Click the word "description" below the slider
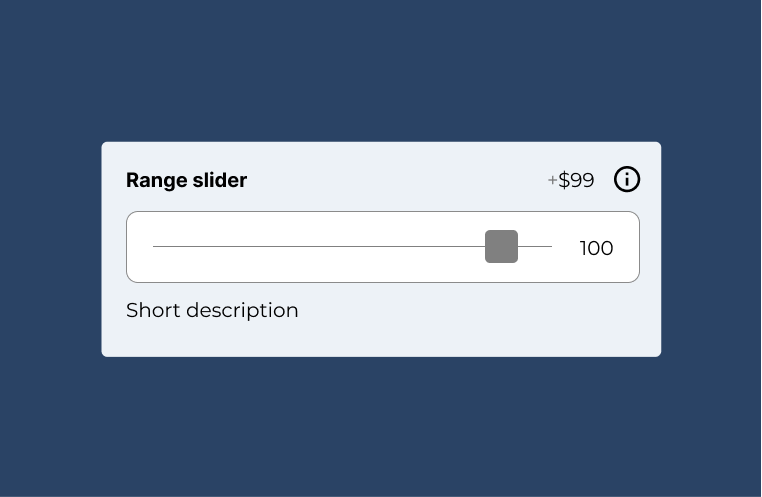This screenshot has width=762, height=497. [242, 311]
